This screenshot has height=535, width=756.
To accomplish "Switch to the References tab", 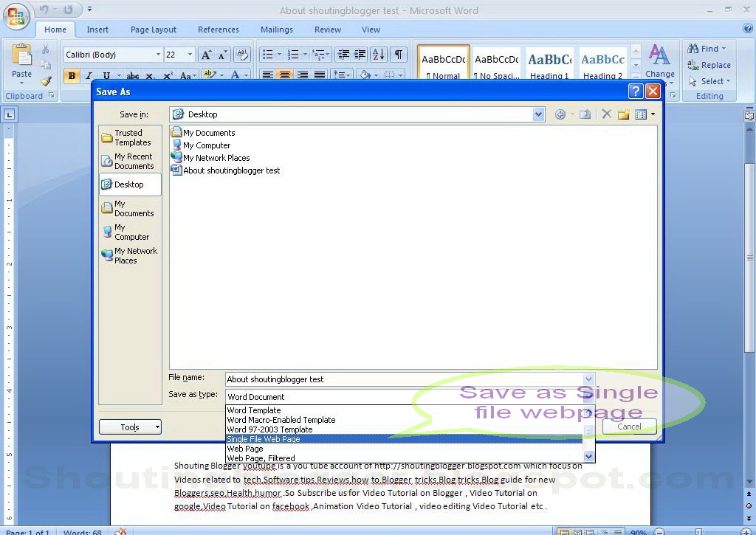I will [x=219, y=30].
